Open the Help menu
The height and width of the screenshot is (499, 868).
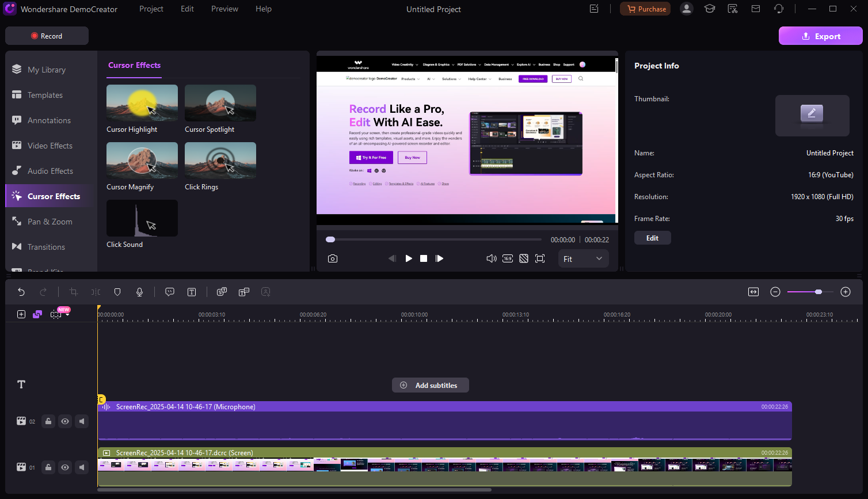[264, 9]
